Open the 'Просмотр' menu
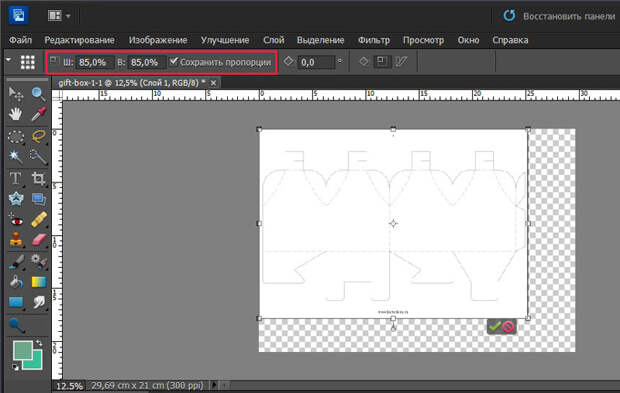This screenshot has width=620, height=393. [x=423, y=40]
